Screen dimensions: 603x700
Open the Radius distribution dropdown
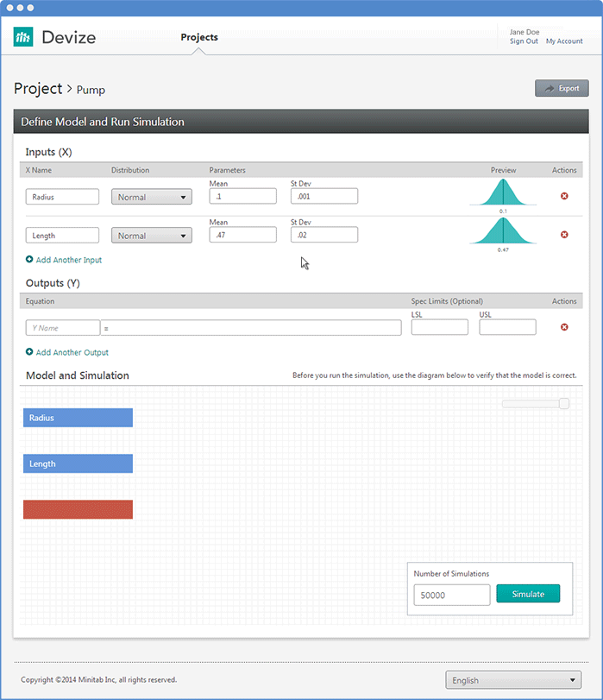[151, 197]
